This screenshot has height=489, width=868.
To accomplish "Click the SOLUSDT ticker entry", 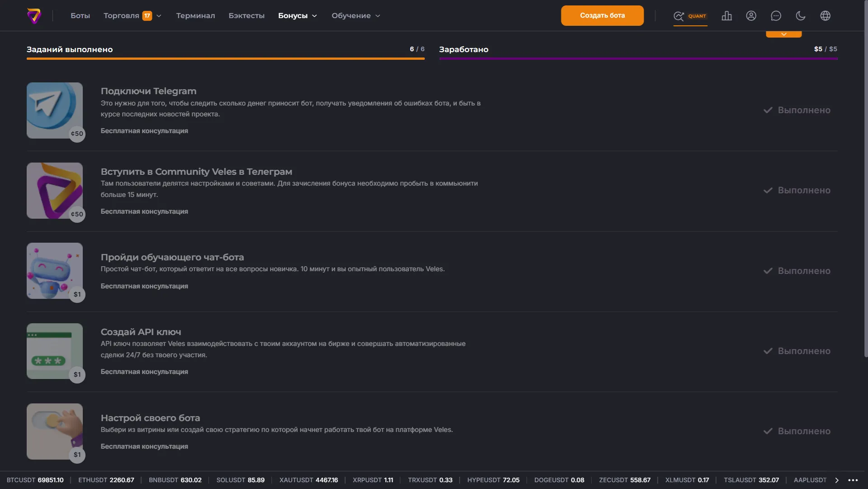I will pyautogui.click(x=241, y=480).
